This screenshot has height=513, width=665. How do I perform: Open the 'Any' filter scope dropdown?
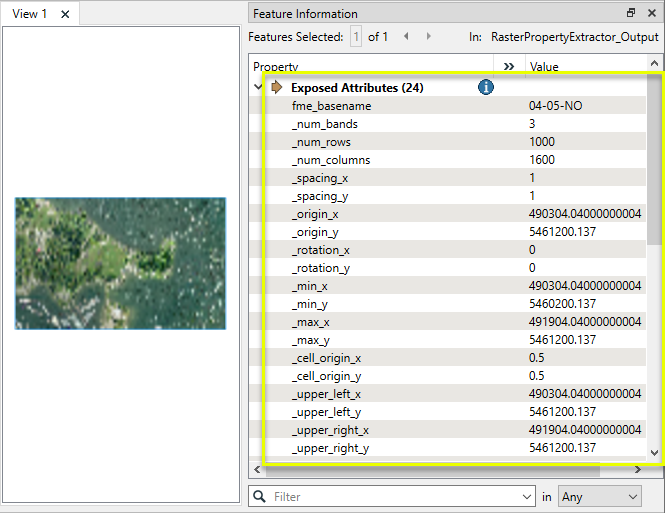point(600,496)
